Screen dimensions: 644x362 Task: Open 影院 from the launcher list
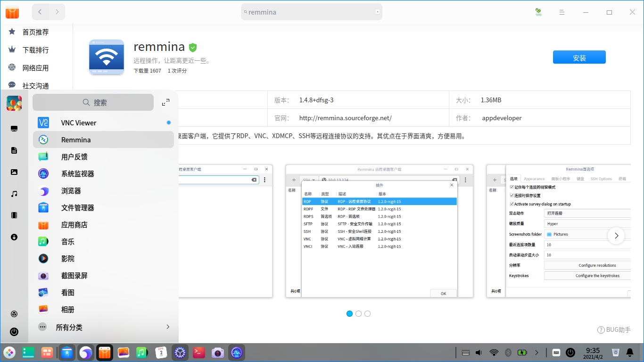104,259
